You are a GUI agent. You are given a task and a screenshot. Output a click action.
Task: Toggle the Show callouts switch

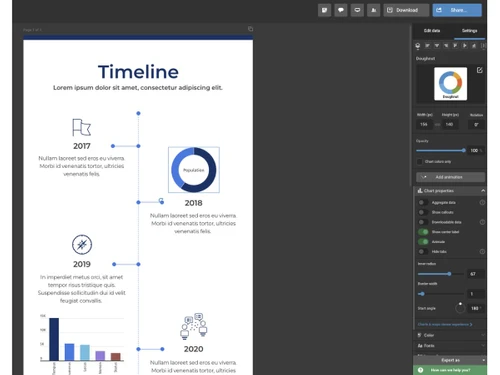point(423,212)
